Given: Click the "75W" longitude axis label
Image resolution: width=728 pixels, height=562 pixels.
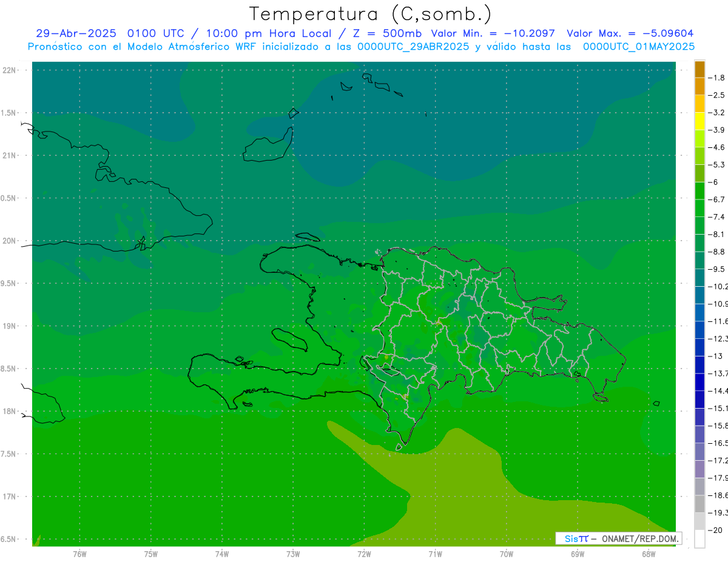Looking at the screenshot, I should pos(151,554).
